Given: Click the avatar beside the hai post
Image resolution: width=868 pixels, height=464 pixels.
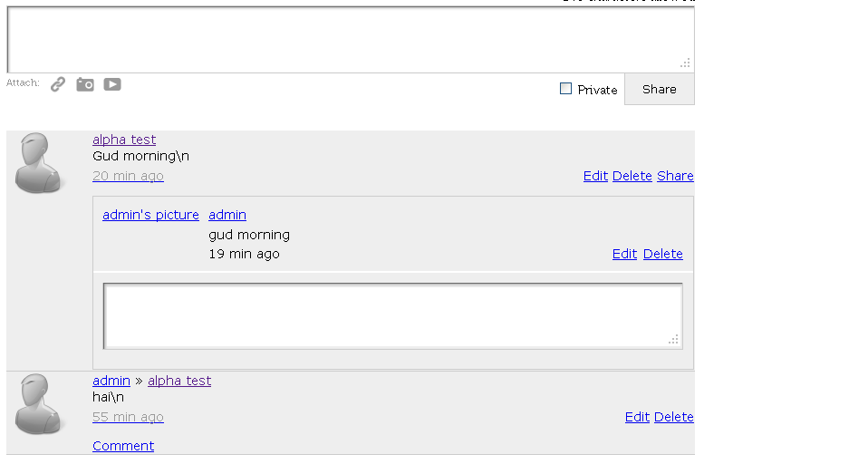Looking at the screenshot, I should tap(38, 404).
